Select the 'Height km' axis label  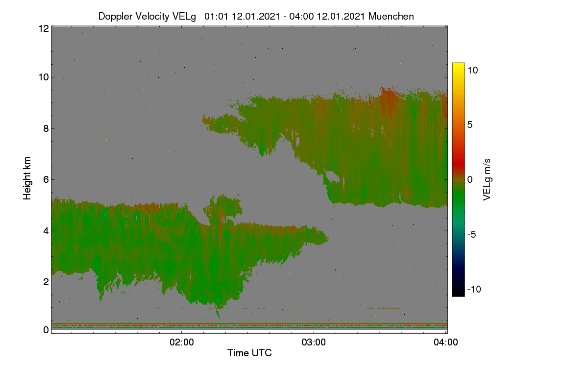(28, 178)
